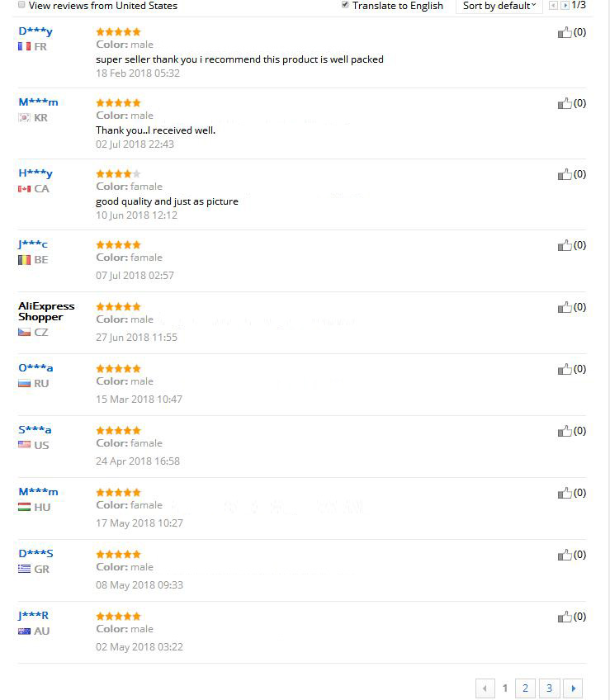This screenshot has height=700, width=610.
Task: Click helpful thumbs-up on H***y's review
Action: [x=565, y=175]
